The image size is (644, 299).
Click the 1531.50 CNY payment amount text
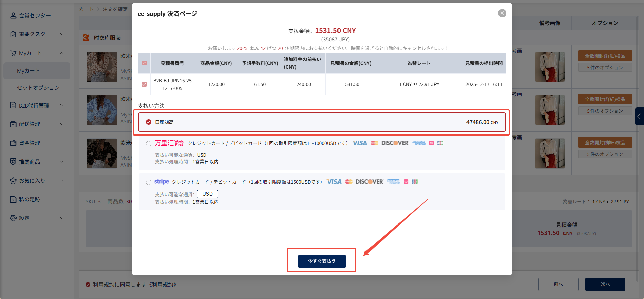[x=335, y=31]
